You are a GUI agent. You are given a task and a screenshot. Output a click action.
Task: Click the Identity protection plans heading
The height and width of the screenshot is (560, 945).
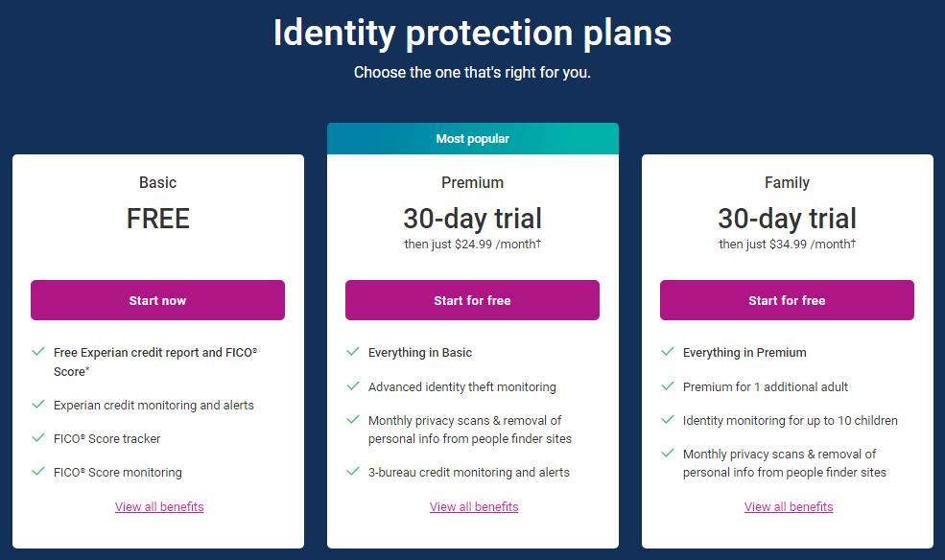pyautogui.click(x=472, y=33)
